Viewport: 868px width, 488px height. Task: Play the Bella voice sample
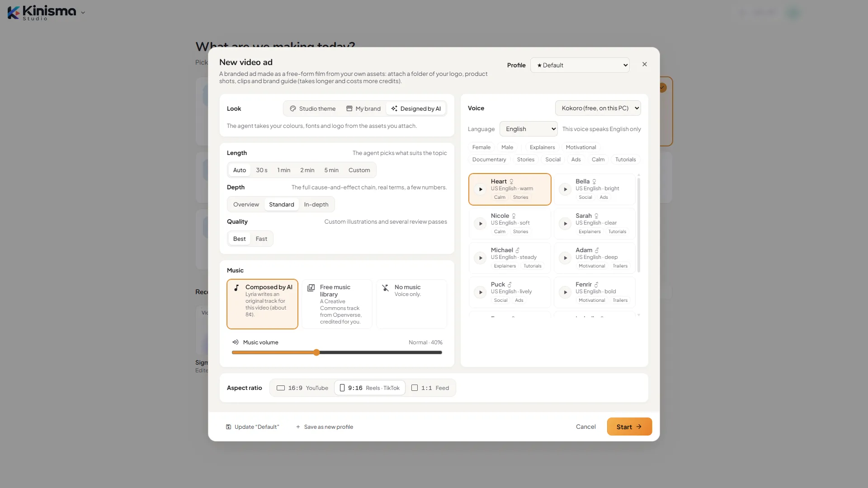[565, 189]
